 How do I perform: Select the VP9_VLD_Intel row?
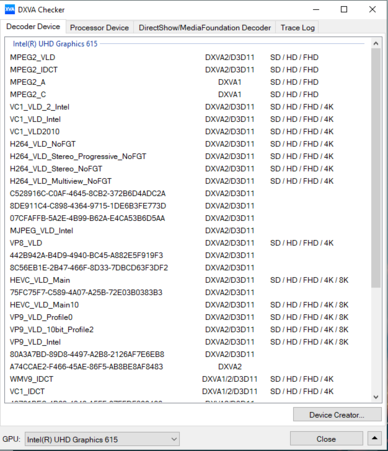(188, 342)
